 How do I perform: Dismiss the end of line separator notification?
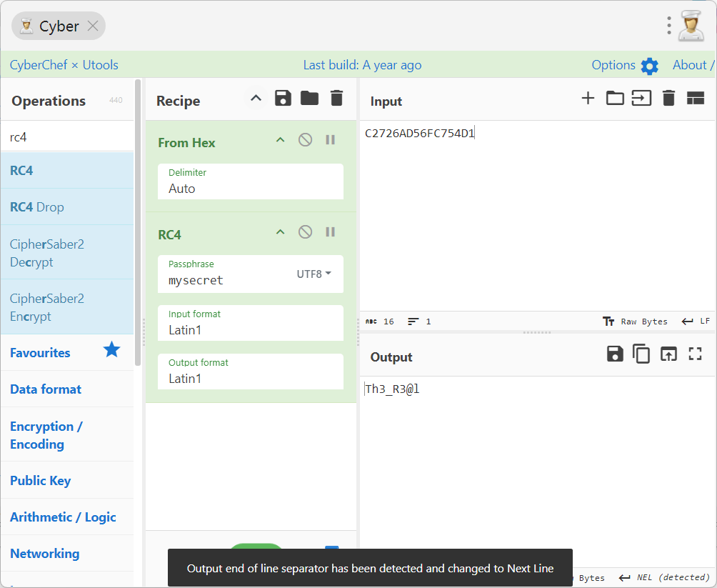tap(370, 568)
